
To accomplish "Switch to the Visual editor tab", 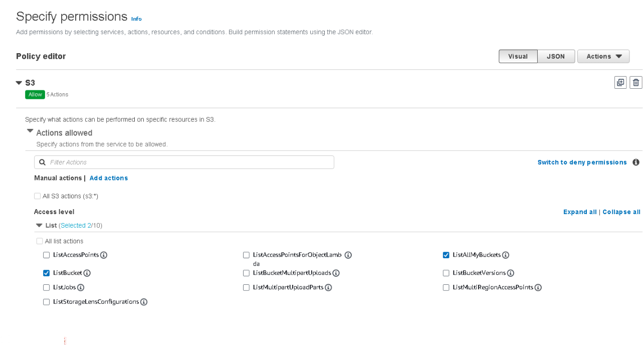I will click(518, 56).
